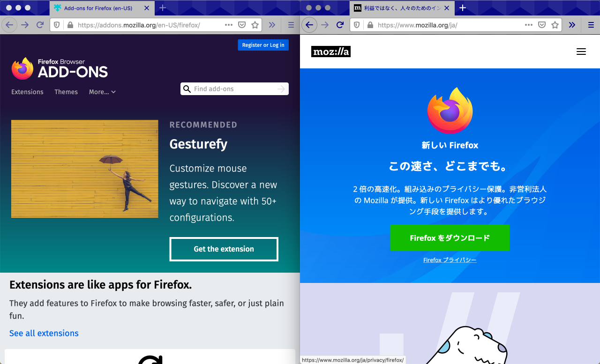This screenshot has width=600, height=364.
Task: Bookmark the mozilla.org/ja page
Action: point(555,25)
